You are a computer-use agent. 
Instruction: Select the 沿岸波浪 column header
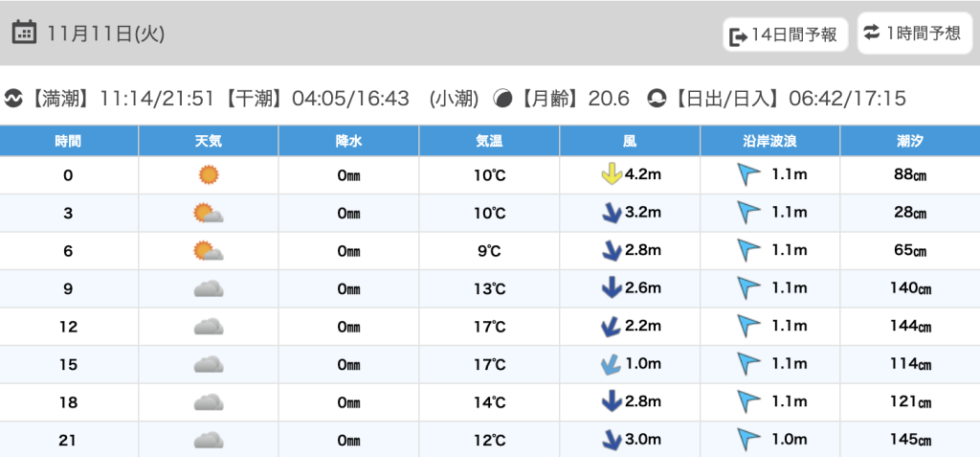(x=769, y=141)
